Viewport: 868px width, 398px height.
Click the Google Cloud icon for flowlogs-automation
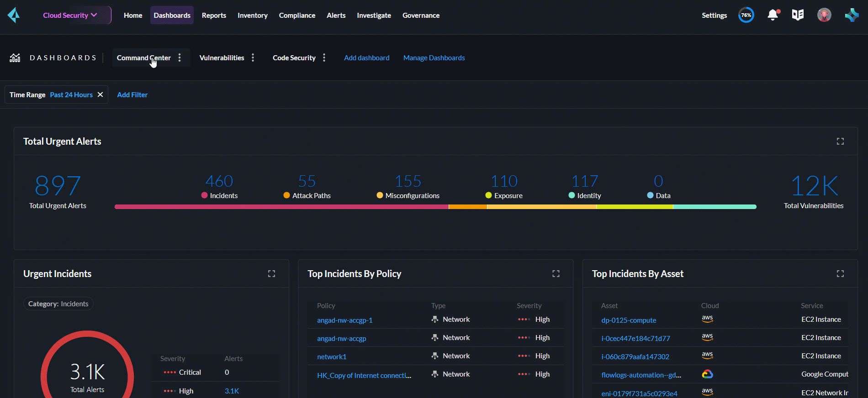[x=707, y=374]
